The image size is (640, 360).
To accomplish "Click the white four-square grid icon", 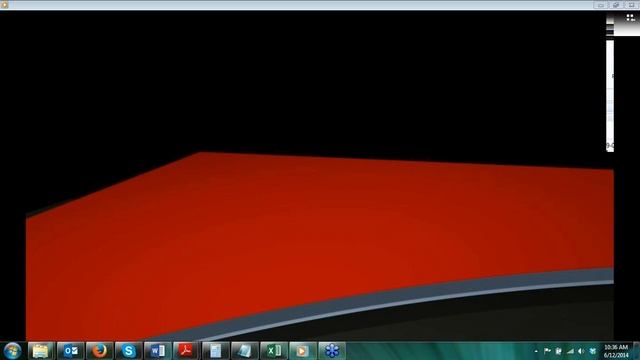I will 630,18.
